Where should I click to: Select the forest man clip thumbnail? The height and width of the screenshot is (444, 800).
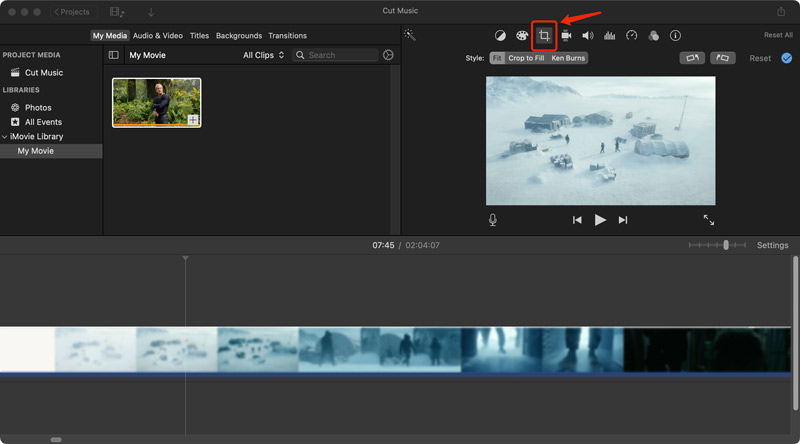157,103
